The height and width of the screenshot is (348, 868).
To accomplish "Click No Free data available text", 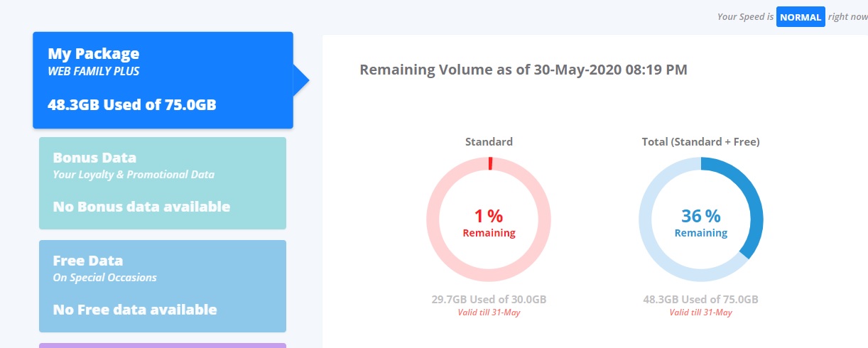I will pos(135,310).
